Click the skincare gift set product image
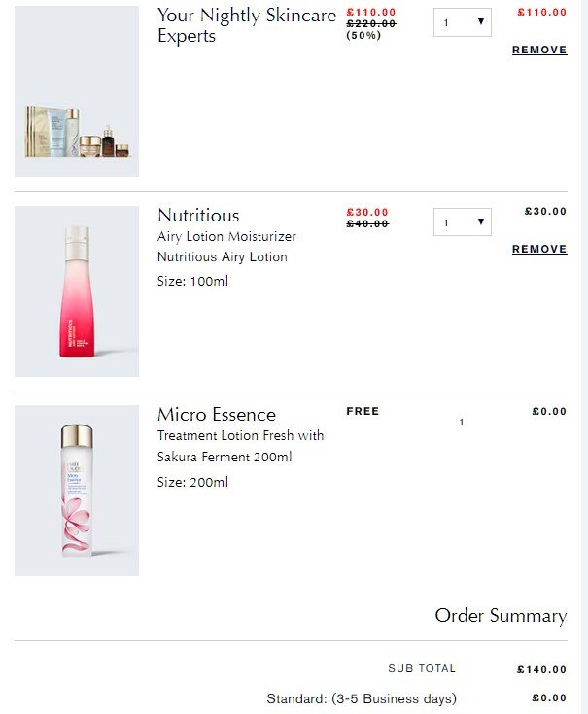The width and height of the screenshot is (588, 714). [77, 91]
